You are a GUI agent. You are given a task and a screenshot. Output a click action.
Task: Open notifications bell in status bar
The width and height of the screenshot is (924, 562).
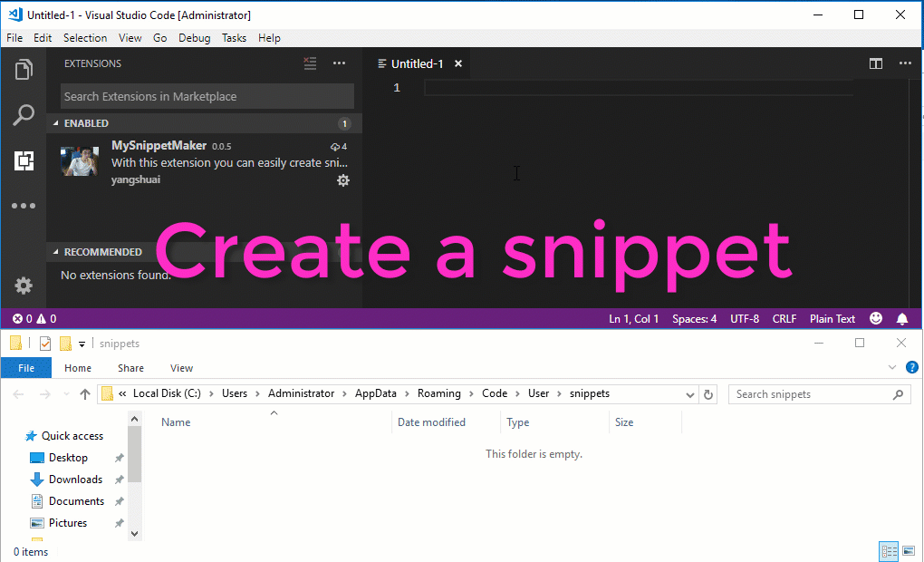click(x=902, y=319)
